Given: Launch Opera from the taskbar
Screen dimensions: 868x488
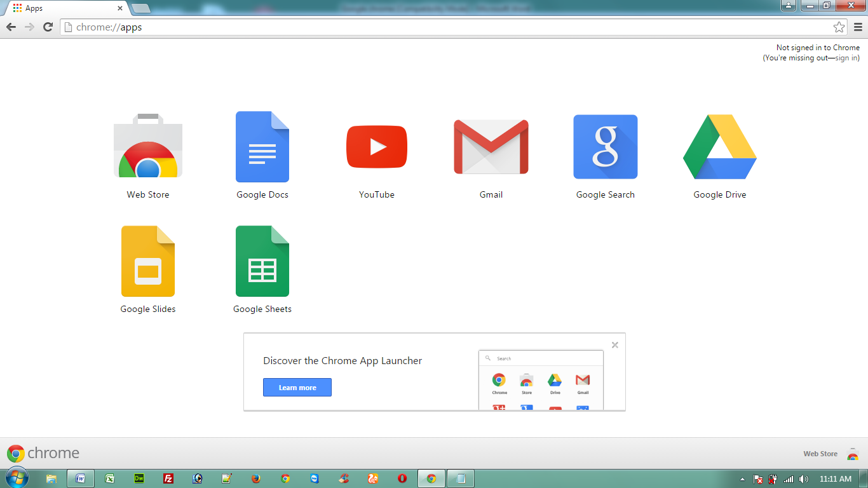Looking at the screenshot, I should click(402, 478).
